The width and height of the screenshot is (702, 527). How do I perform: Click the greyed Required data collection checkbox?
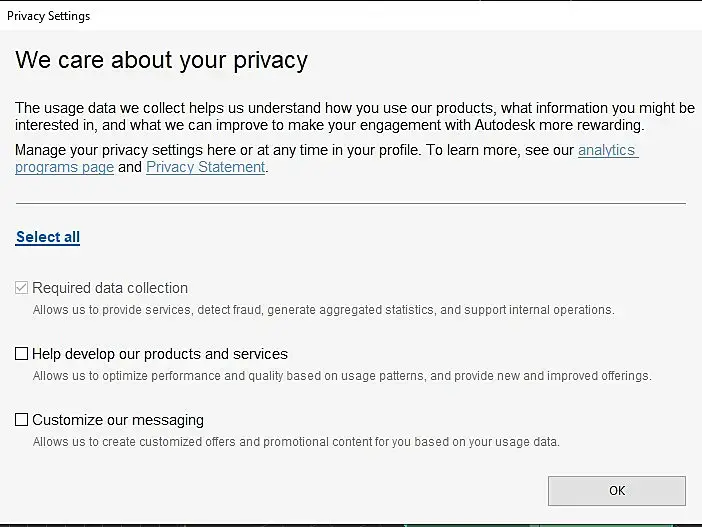click(22, 288)
